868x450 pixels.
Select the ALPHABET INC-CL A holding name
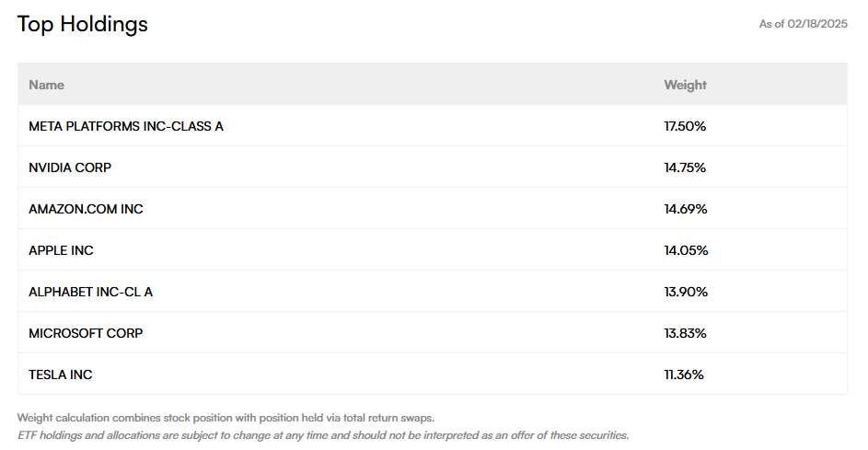point(90,292)
